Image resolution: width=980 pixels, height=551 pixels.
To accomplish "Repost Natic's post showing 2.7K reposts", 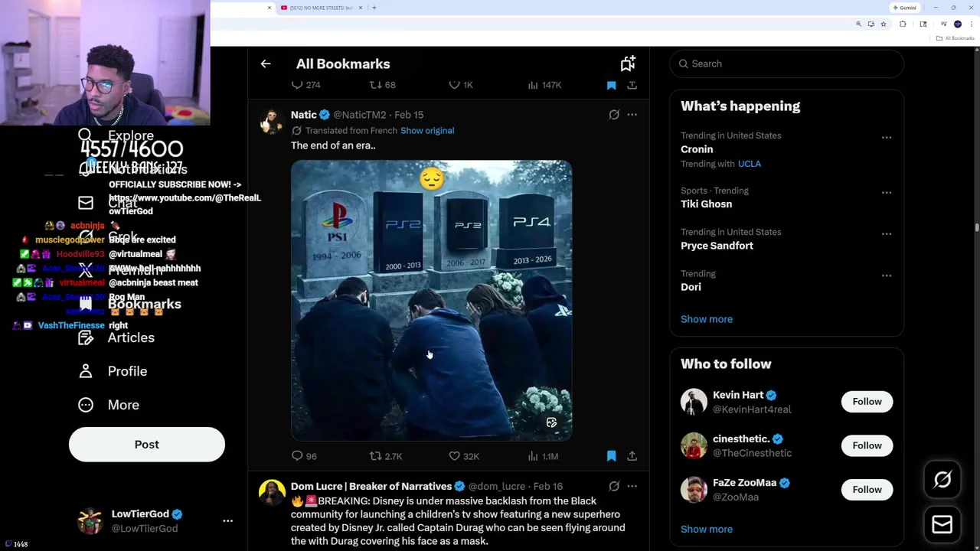I will [386, 456].
